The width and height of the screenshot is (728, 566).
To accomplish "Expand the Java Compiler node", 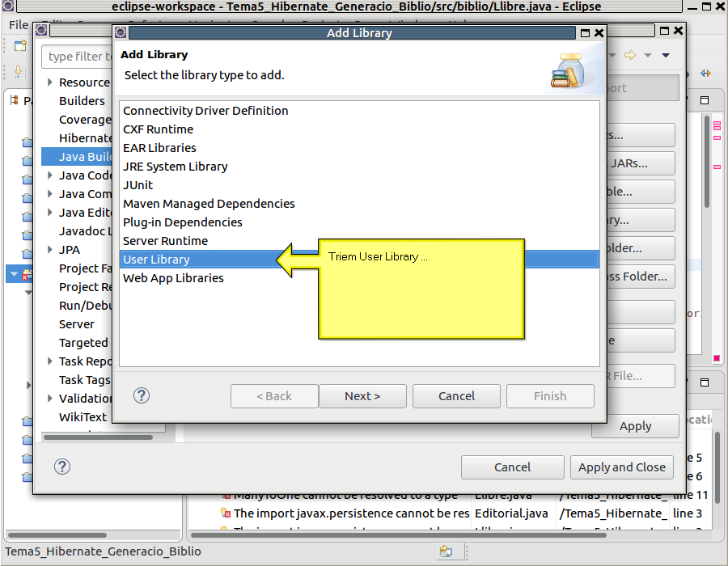I will pyautogui.click(x=50, y=194).
